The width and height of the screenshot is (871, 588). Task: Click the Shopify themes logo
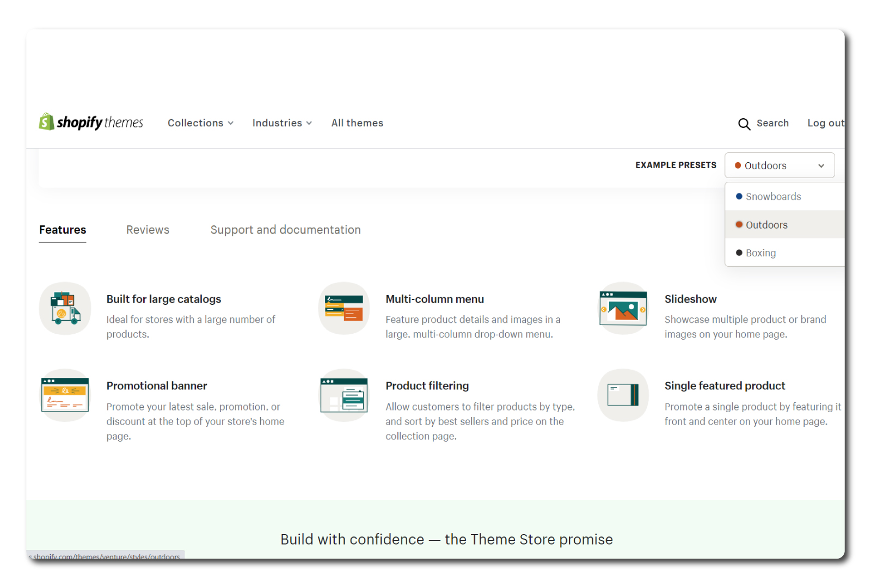click(x=91, y=122)
